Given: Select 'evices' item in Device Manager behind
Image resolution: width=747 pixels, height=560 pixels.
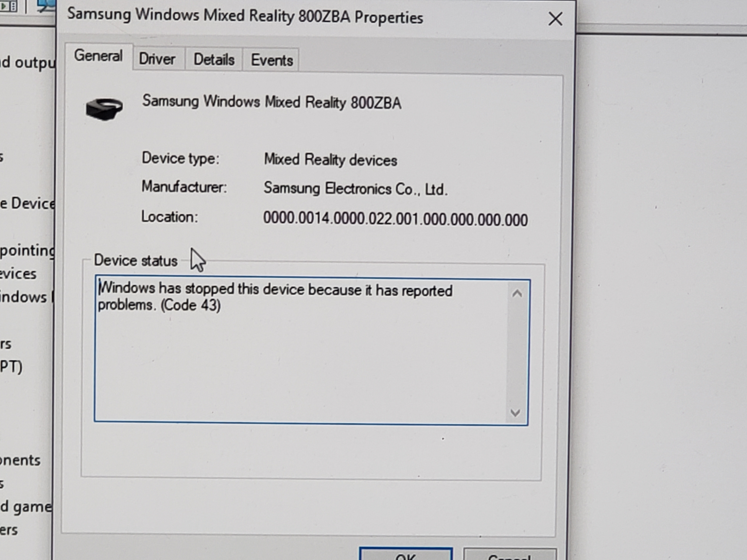Looking at the screenshot, I should click(18, 274).
